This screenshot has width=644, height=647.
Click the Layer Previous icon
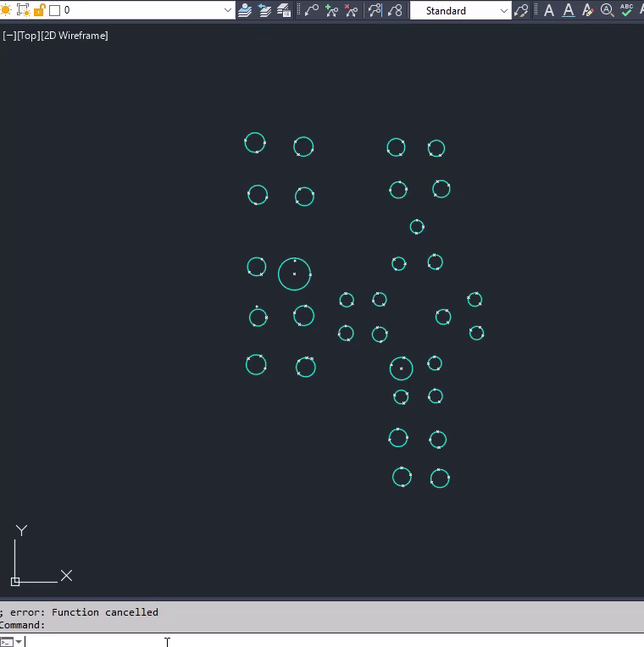(264, 10)
